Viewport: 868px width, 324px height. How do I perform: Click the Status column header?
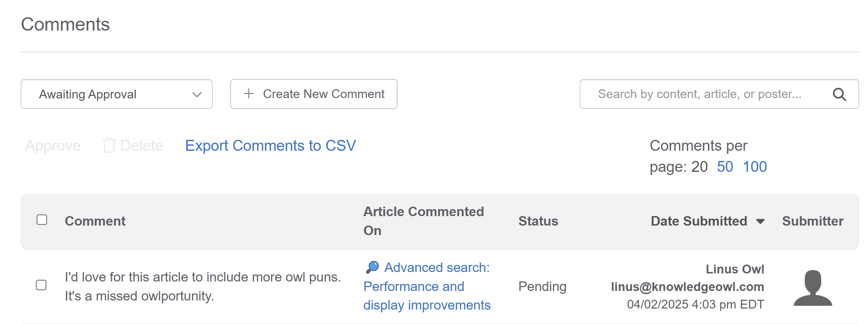(x=538, y=221)
